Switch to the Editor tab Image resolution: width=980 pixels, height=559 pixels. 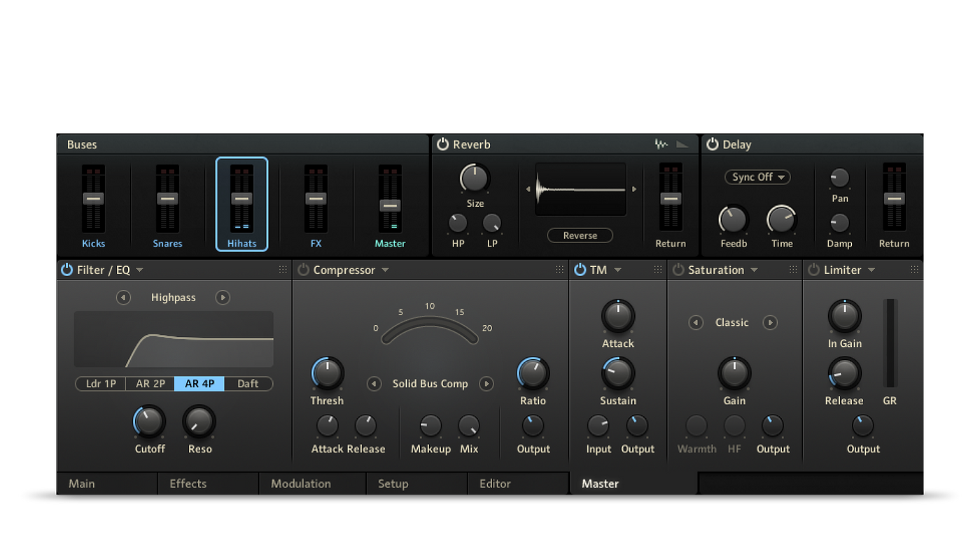(x=518, y=483)
